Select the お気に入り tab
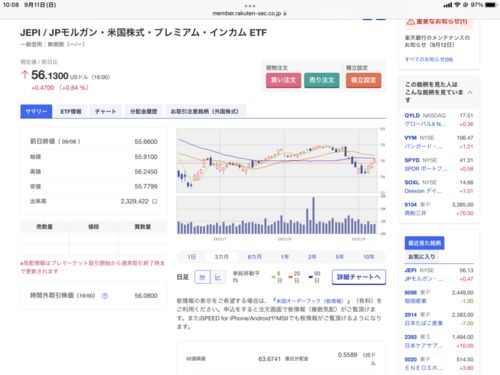This screenshot has height=375, width=500. [x=422, y=257]
